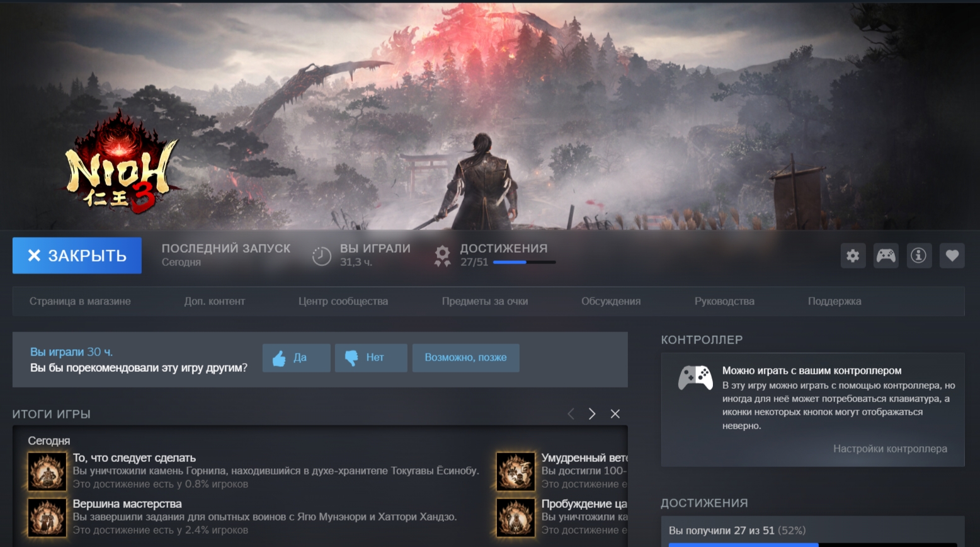The height and width of the screenshot is (547, 980).
Task: Open 'Поддержка' tab
Action: (x=835, y=301)
